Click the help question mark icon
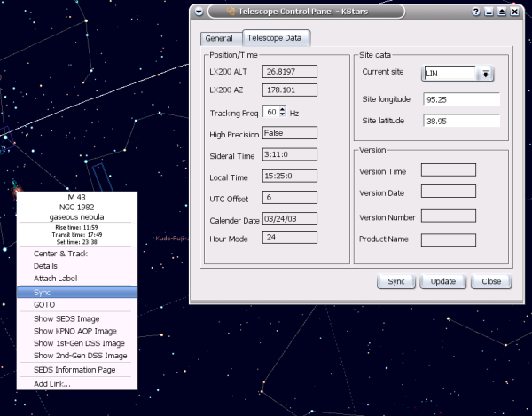This screenshot has height=416, width=532. pos(476,11)
